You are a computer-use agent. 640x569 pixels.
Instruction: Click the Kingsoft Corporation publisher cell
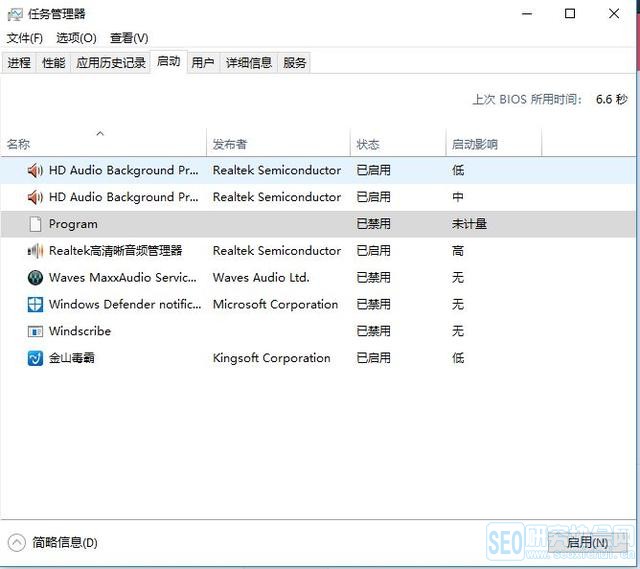pos(272,358)
